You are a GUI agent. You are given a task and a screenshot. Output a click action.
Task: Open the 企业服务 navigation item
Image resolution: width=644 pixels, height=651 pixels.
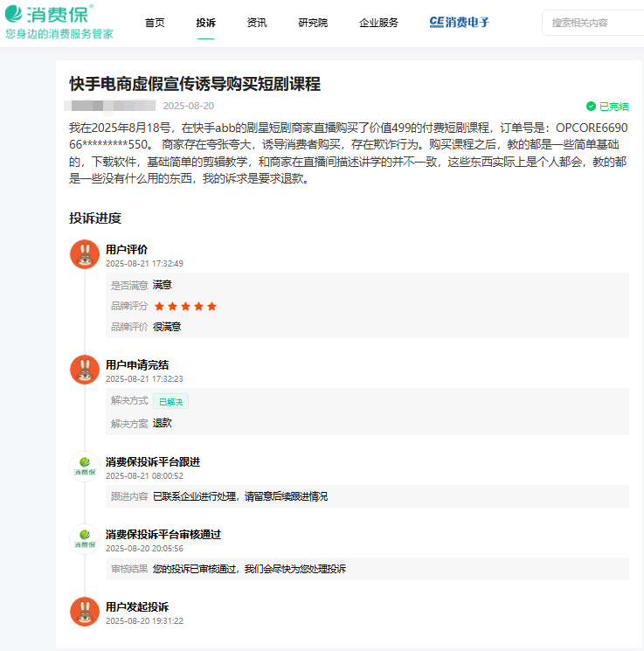(378, 23)
